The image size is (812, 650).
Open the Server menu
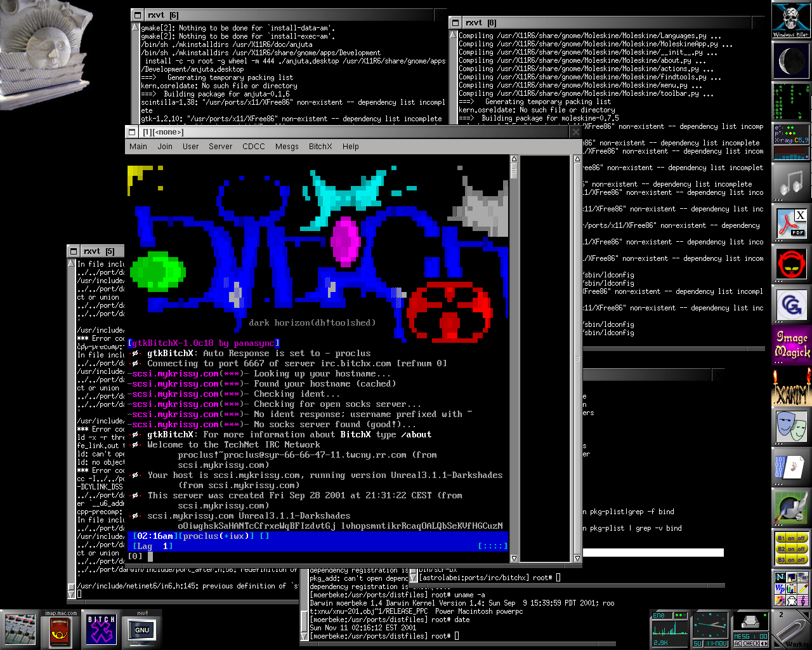[221, 147]
